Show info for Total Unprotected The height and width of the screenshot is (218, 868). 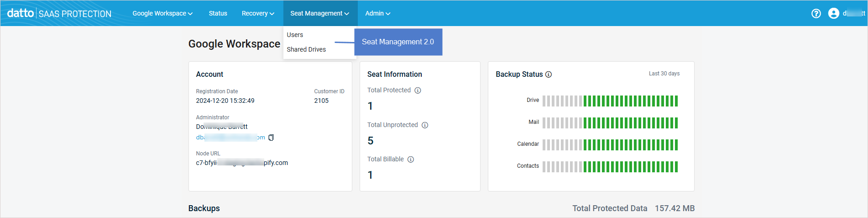[425, 125]
